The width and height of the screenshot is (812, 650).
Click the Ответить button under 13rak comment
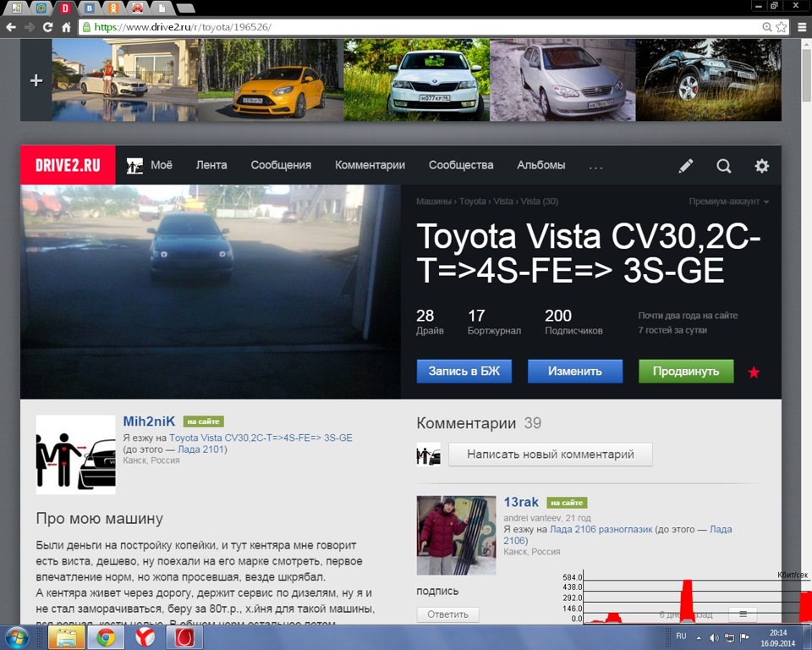[x=448, y=614]
